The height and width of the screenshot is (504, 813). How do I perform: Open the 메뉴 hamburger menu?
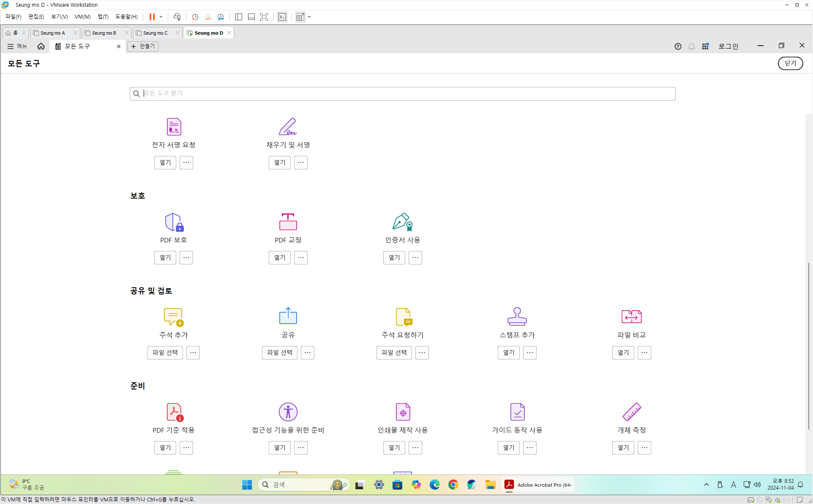pos(17,46)
